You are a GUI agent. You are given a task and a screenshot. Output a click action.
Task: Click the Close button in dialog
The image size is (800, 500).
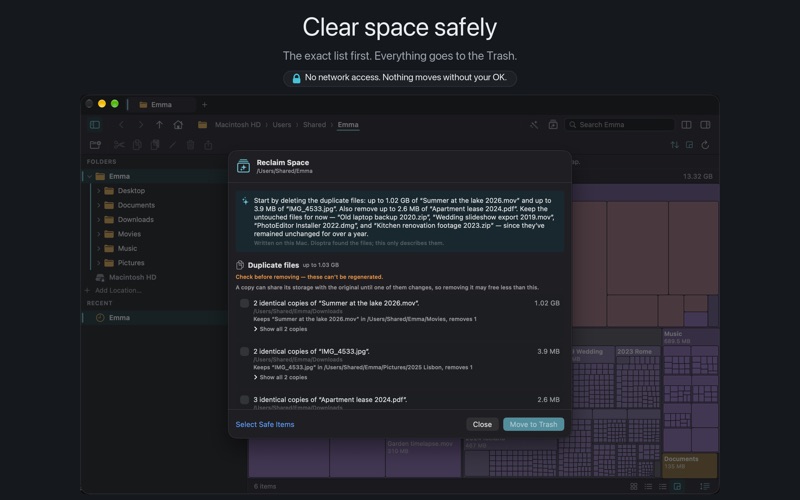click(x=482, y=424)
